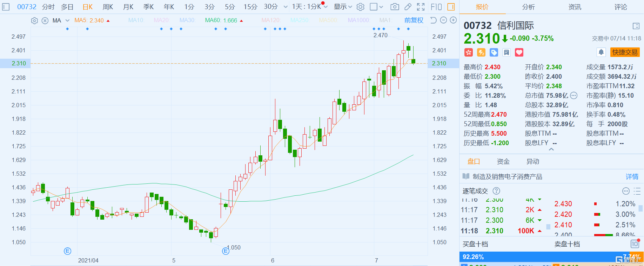Viewport: 644px width, 266px height.
Task: Click the trades list scrollbar thumb
Action: [x=548, y=227]
